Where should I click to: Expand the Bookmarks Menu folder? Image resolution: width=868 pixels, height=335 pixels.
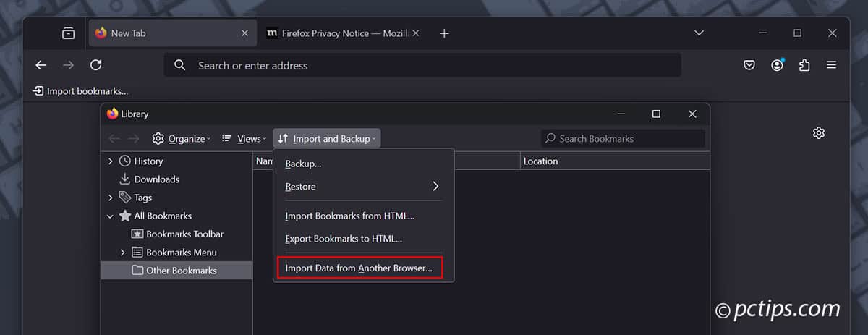coord(123,253)
